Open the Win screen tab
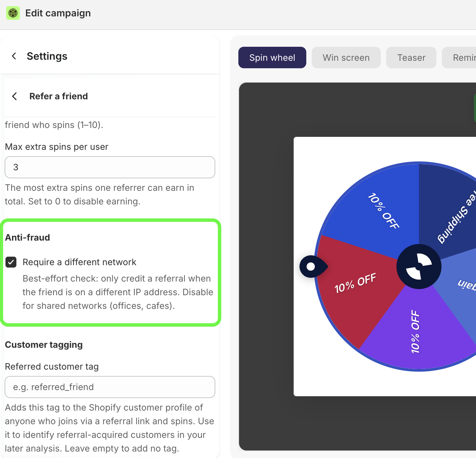 pos(346,57)
